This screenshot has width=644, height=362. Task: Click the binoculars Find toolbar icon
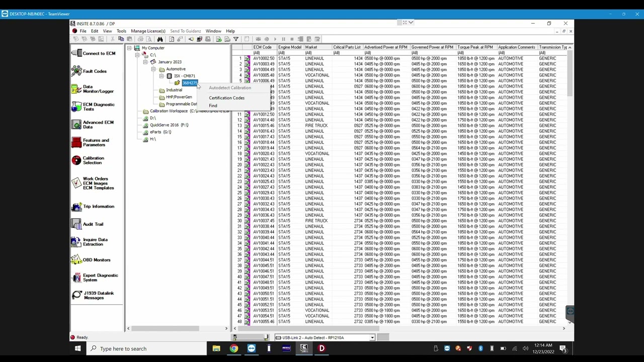click(160, 39)
